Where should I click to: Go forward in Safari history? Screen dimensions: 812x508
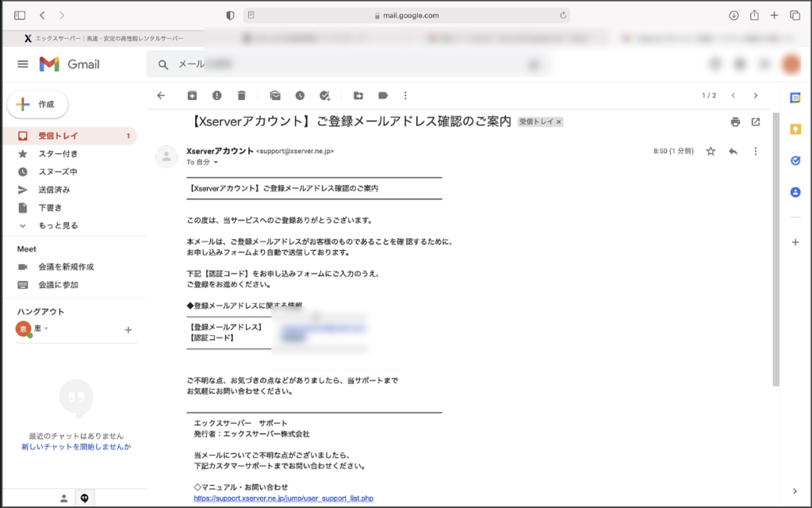point(62,16)
